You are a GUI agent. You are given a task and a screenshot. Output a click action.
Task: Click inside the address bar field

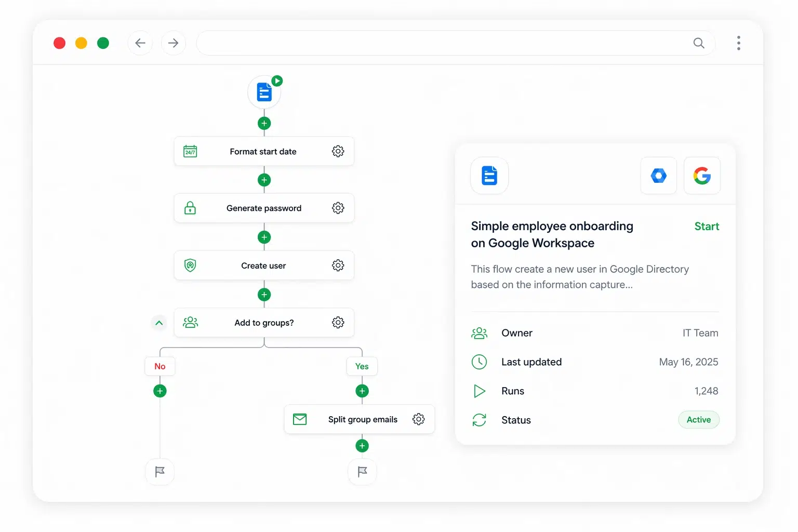tap(452, 43)
